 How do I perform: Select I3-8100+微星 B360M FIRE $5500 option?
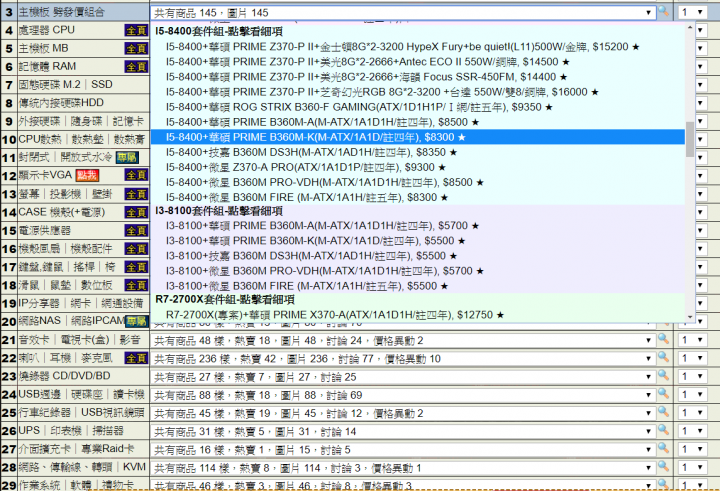click(417, 286)
